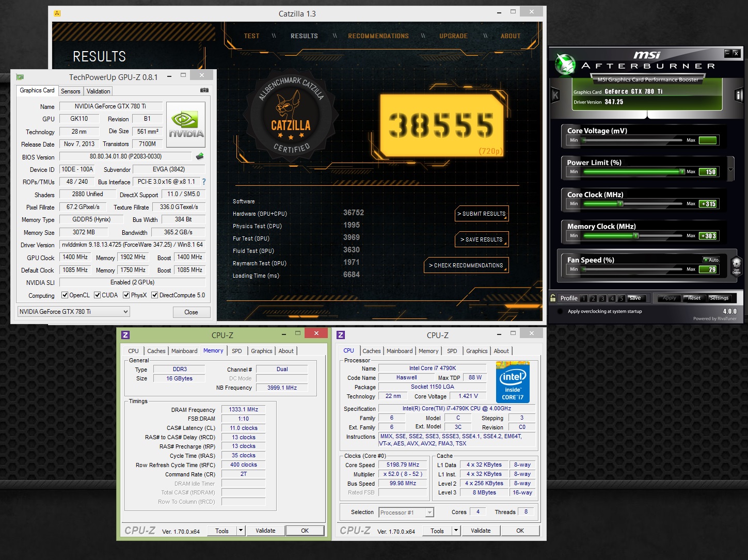Viewport: 748px width, 560px height.
Task: Switch to the Sensors tab in GPU-Z
Action: pyautogui.click(x=71, y=91)
